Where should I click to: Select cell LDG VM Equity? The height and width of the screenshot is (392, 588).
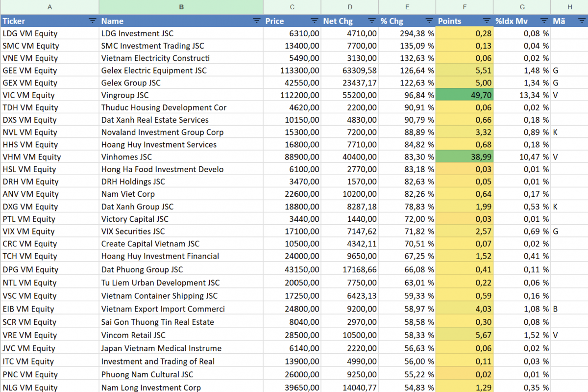49,33
